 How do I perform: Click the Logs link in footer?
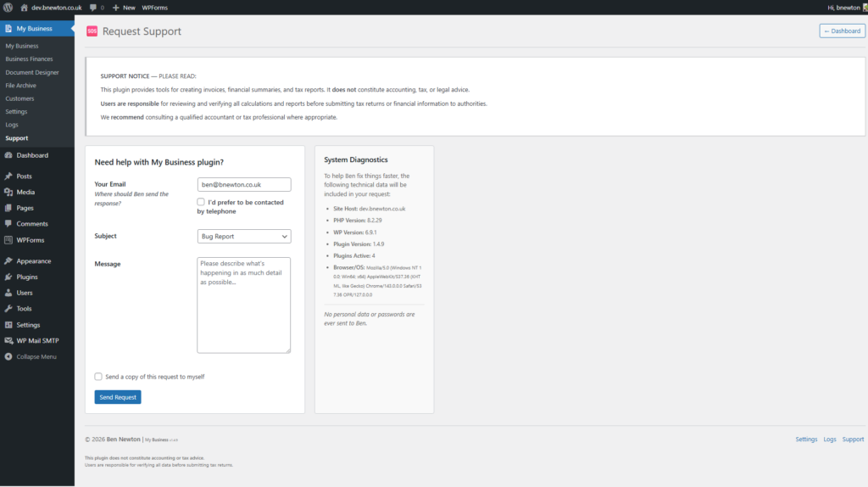point(830,439)
